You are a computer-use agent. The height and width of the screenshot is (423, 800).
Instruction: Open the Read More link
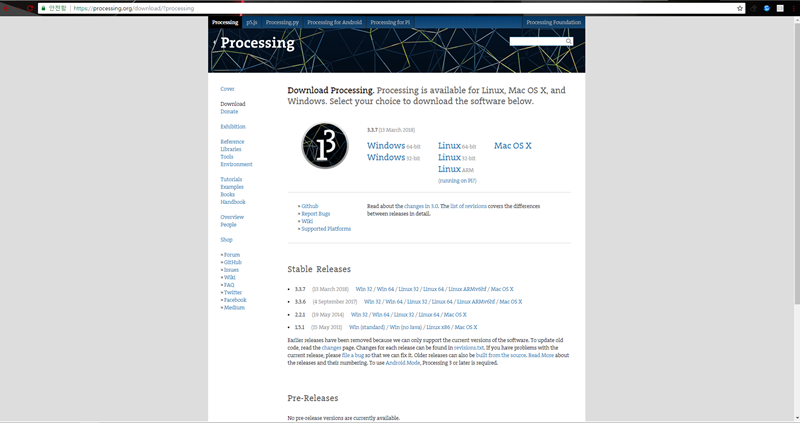click(540, 355)
